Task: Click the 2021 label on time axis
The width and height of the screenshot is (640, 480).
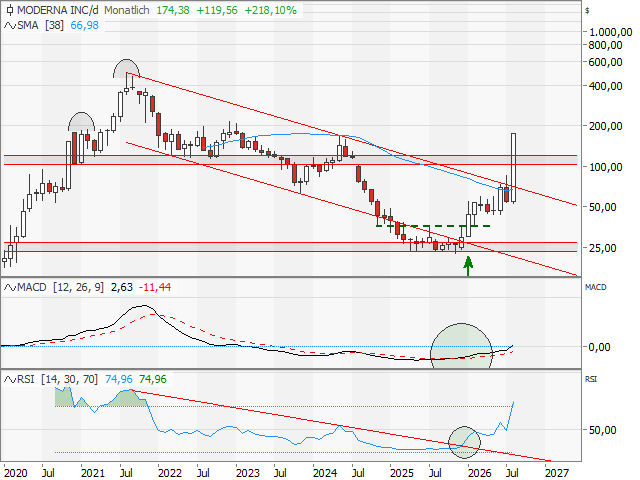Action: pos(93,473)
